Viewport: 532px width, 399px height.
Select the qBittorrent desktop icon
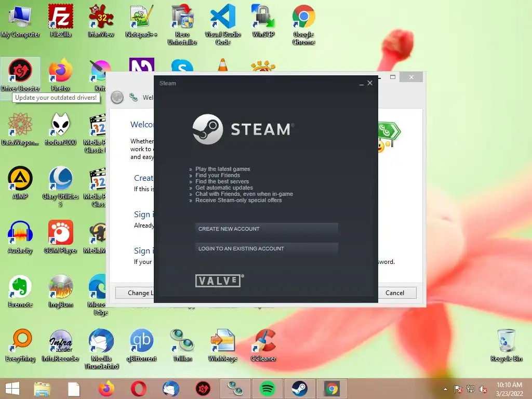coord(141,345)
